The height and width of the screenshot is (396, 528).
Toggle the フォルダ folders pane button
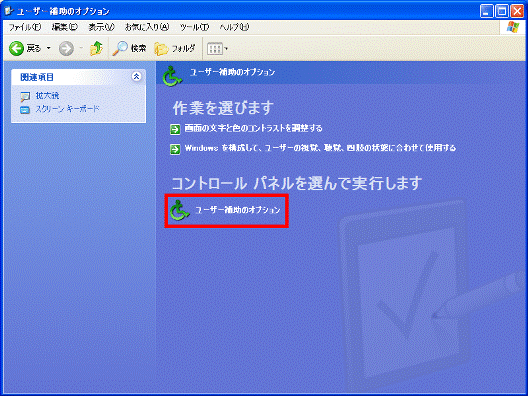click(x=174, y=49)
